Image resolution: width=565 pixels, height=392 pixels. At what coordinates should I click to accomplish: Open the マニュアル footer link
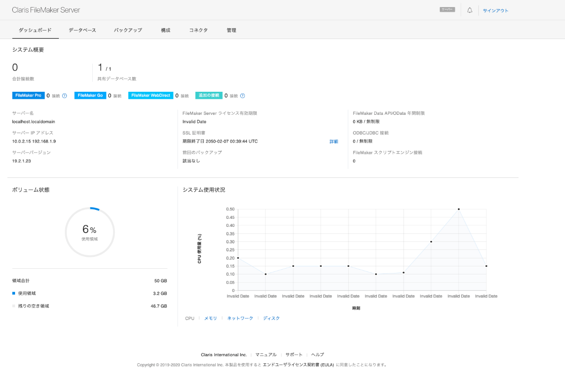click(266, 355)
